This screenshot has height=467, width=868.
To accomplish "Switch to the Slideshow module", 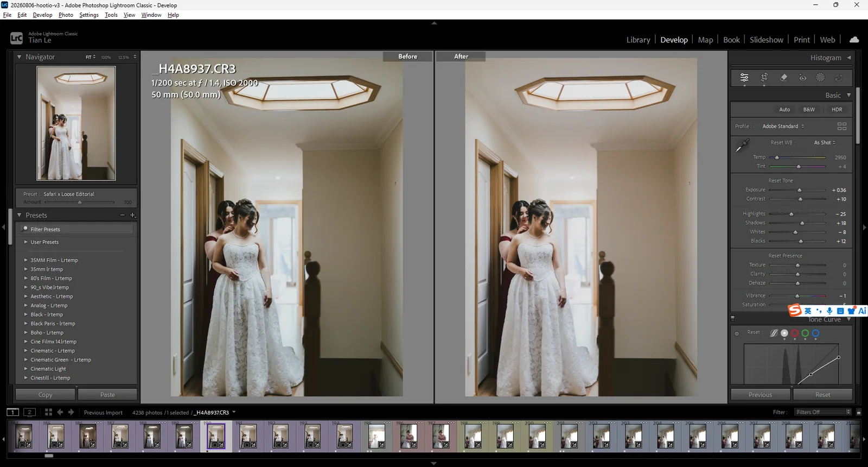I will (767, 40).
